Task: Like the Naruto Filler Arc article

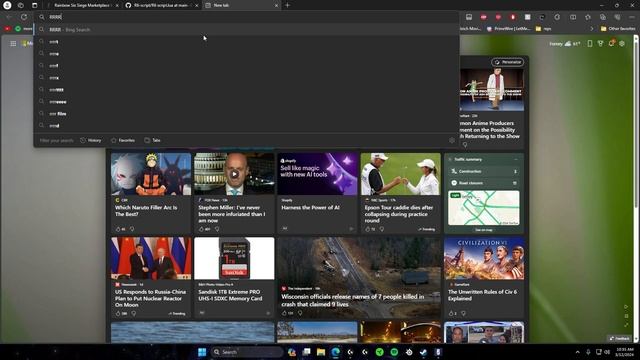Action: click(x=118, y=229)
